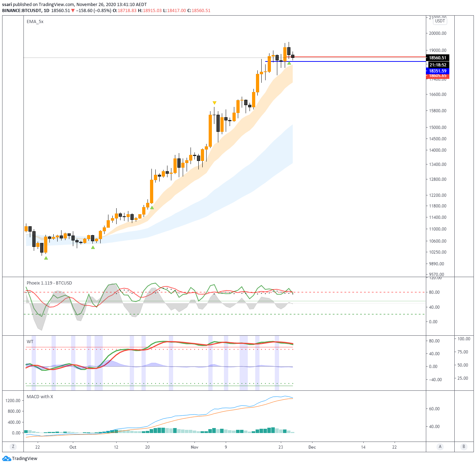This screenshot has height=465, width=476.
Task: Click the Z circle button at bottom-left corner
Action: coord(13,447)
